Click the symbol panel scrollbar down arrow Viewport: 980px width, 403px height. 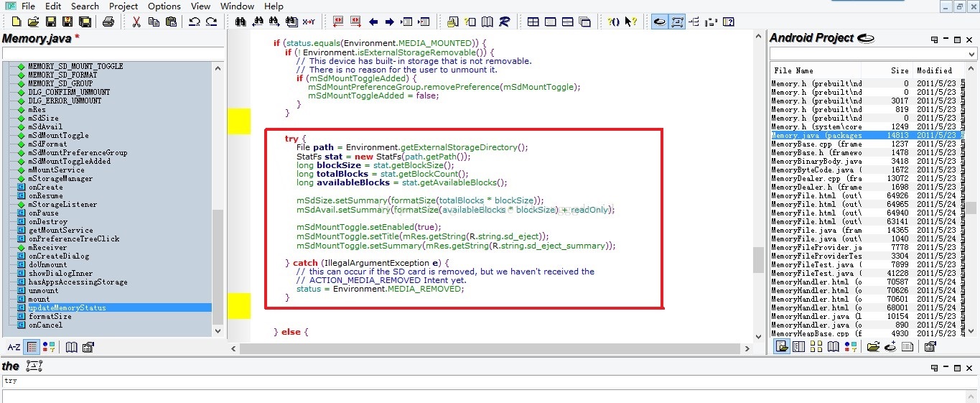(x=218, y=330)
